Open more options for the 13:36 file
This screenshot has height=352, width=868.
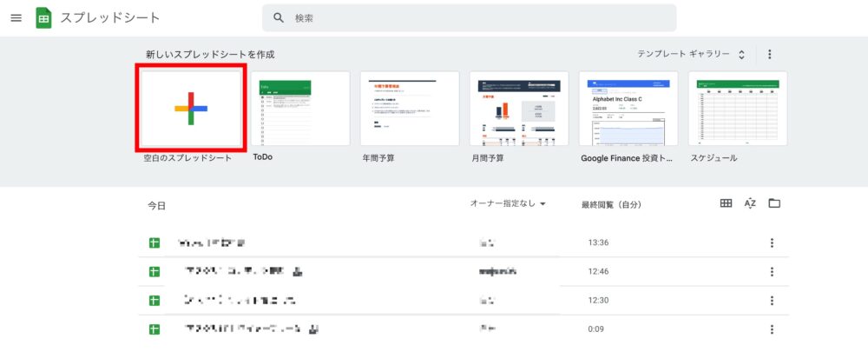[772, 242]
